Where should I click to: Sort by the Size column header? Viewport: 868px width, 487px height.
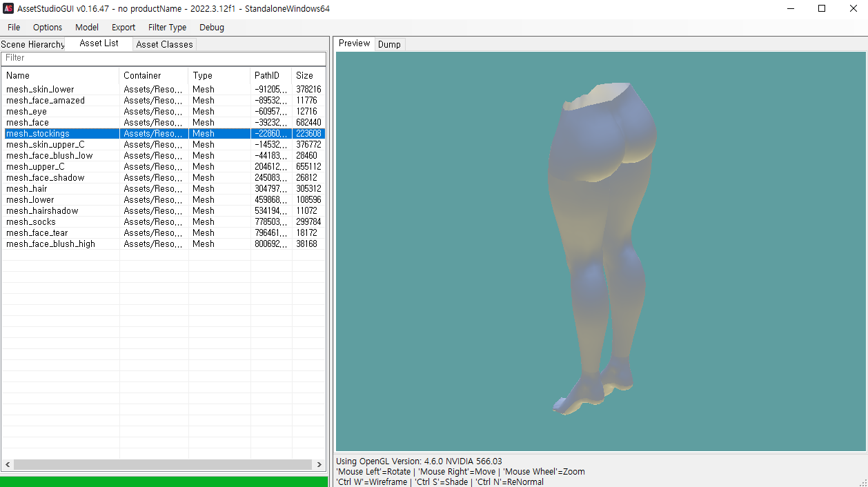(x=308, y=75)
